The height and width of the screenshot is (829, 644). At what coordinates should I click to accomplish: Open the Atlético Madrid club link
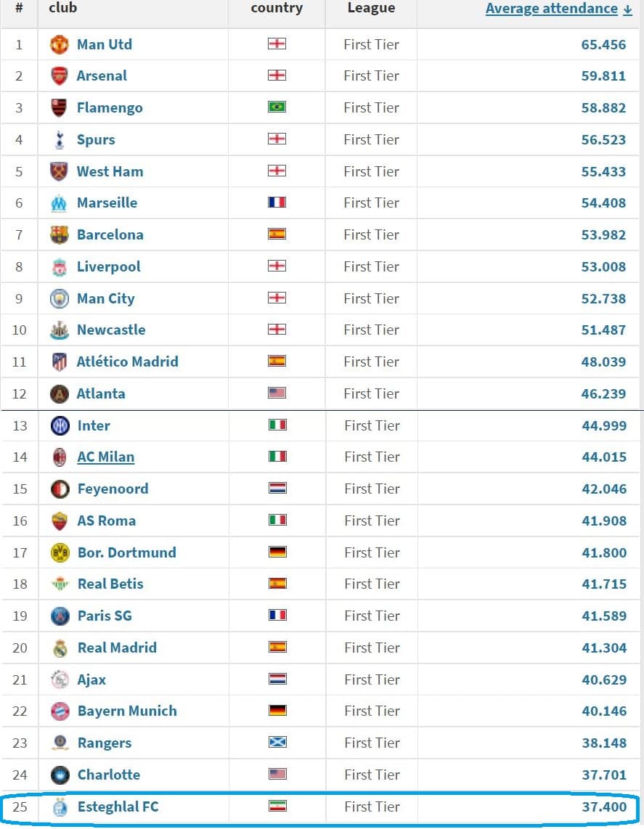(128, 362)
